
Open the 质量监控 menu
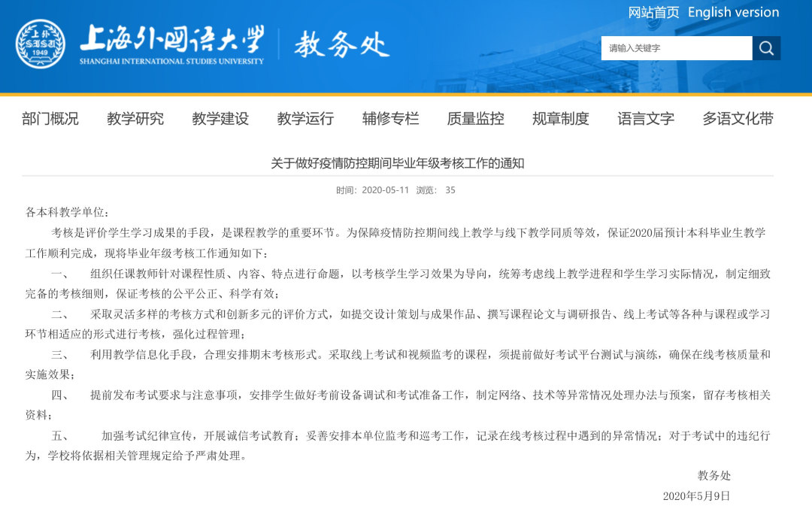pyautogui.click(x=475, y=119)
